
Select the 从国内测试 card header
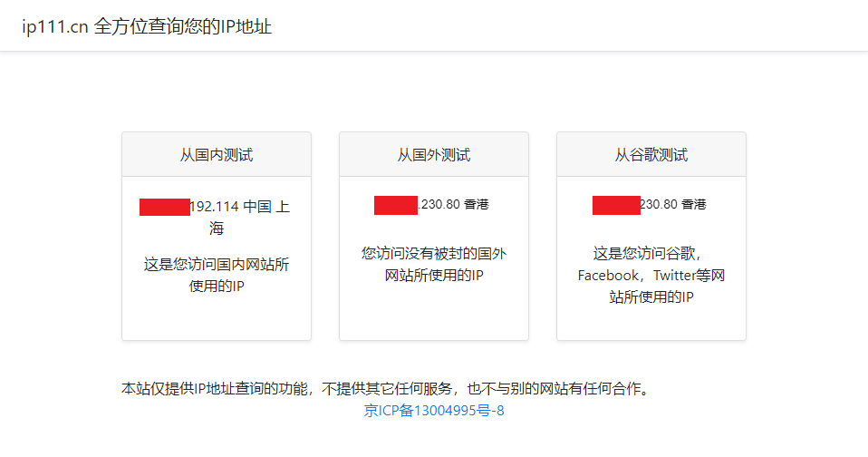point(217,154)
